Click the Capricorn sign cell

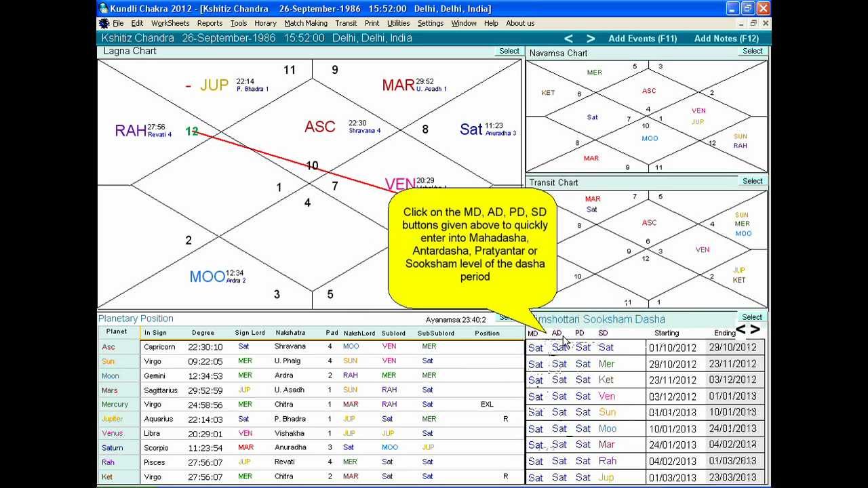pos(159,346)
